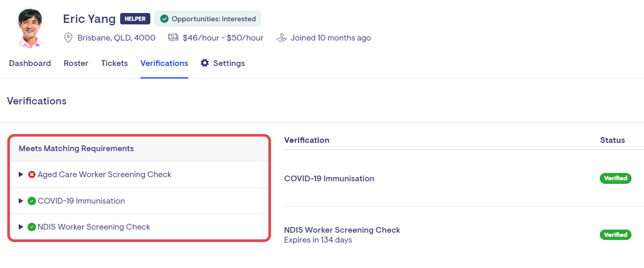Viewport: 644px width, 268px height.
Task: Open Eric Yang's profile photo
Action: pos(30,28)
